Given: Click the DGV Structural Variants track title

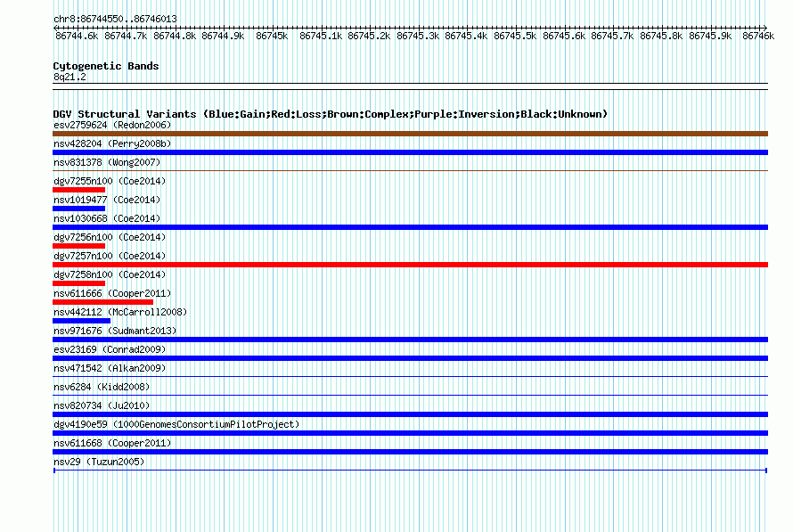Looking at the screenshot, I should 331,114.
